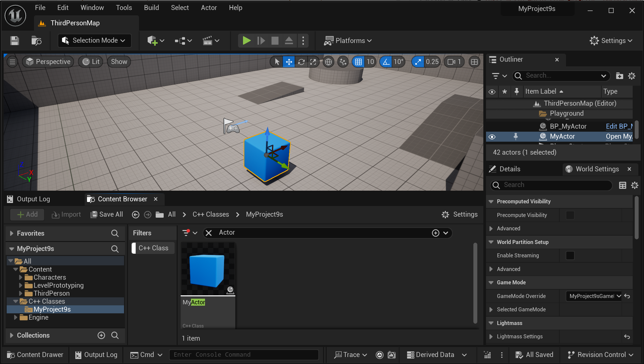Expand the Lightmass Settings row
The image size is (644, 364).
click(x=491, y=337)
